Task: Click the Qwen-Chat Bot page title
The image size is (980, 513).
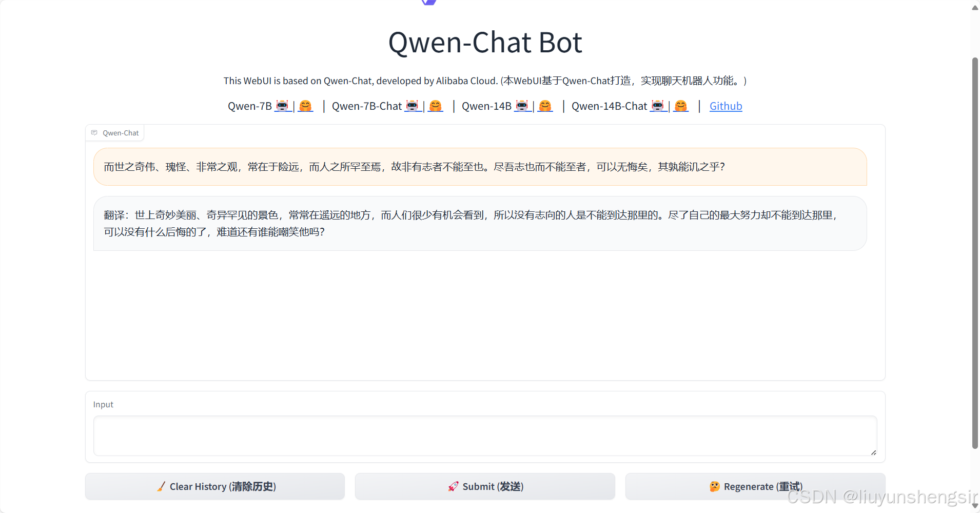Action: [x=485, y=42]
